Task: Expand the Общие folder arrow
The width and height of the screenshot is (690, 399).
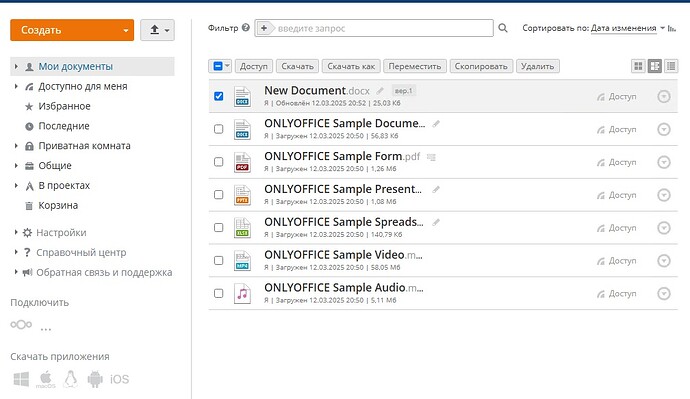Action: 16,165
